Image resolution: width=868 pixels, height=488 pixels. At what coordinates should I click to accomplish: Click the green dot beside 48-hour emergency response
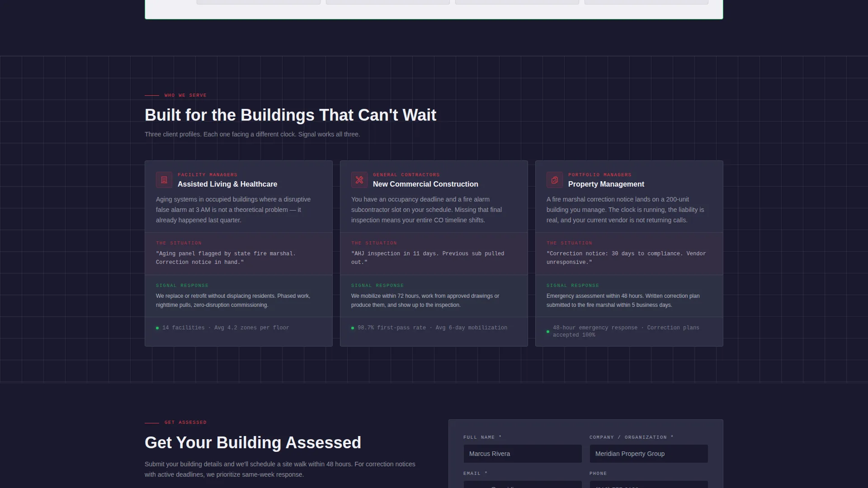tap(548, 332)
